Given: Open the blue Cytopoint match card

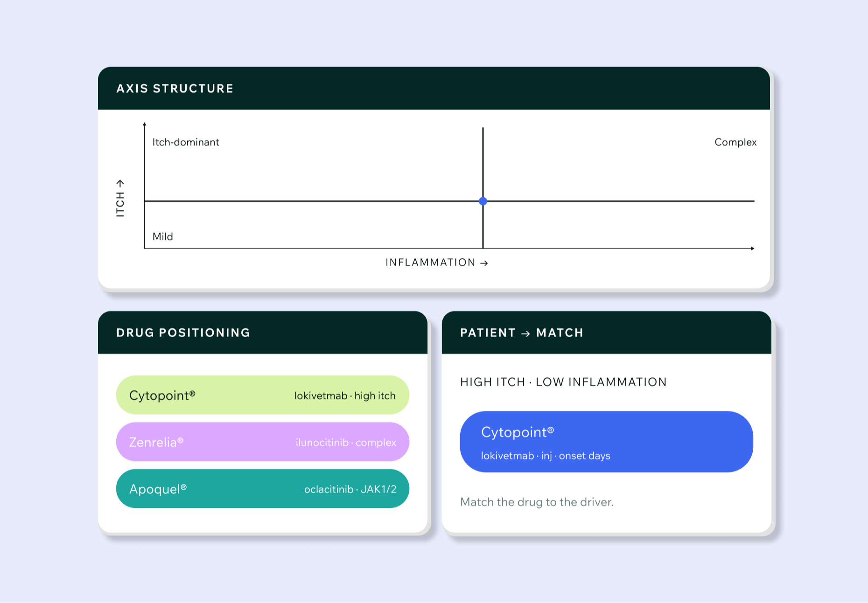Looking at the screenshot, I should click(x=607, y=442).
